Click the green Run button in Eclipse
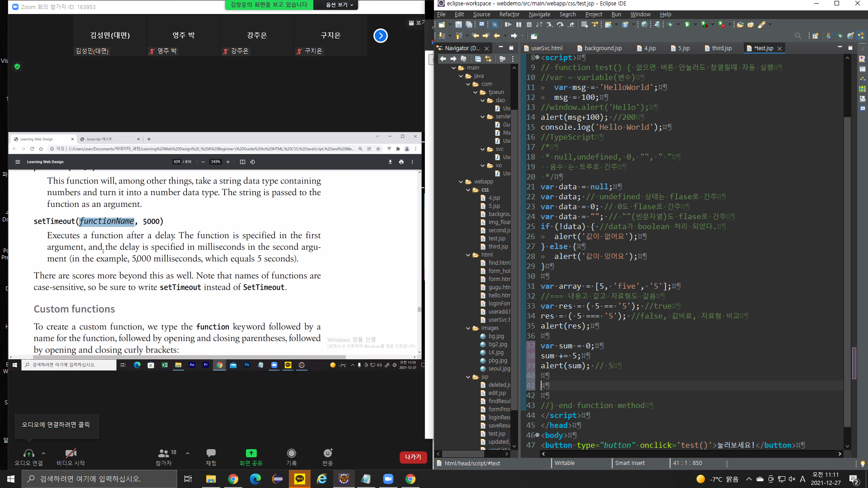The image size is (868, 488). tap(687, 24)
